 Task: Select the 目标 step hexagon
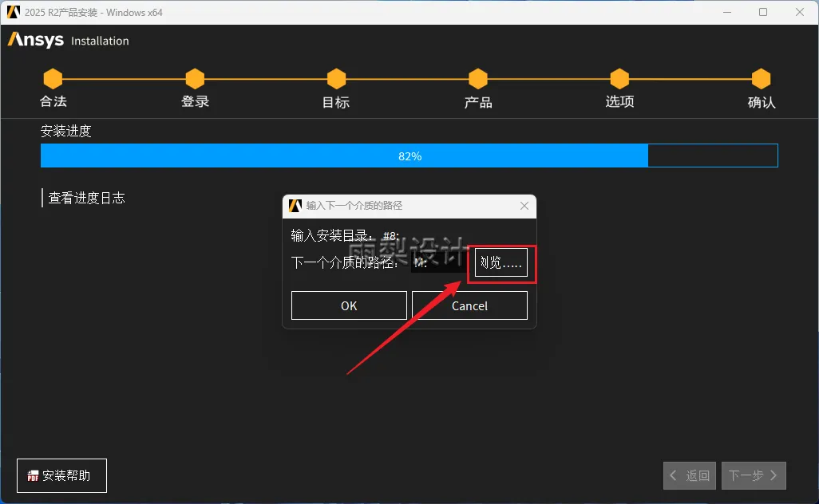(336, 79)
